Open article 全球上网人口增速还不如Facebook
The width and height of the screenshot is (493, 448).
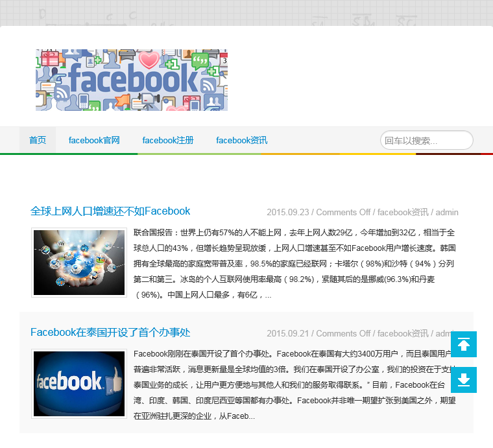pyautogui.click(x=110, y=211)
